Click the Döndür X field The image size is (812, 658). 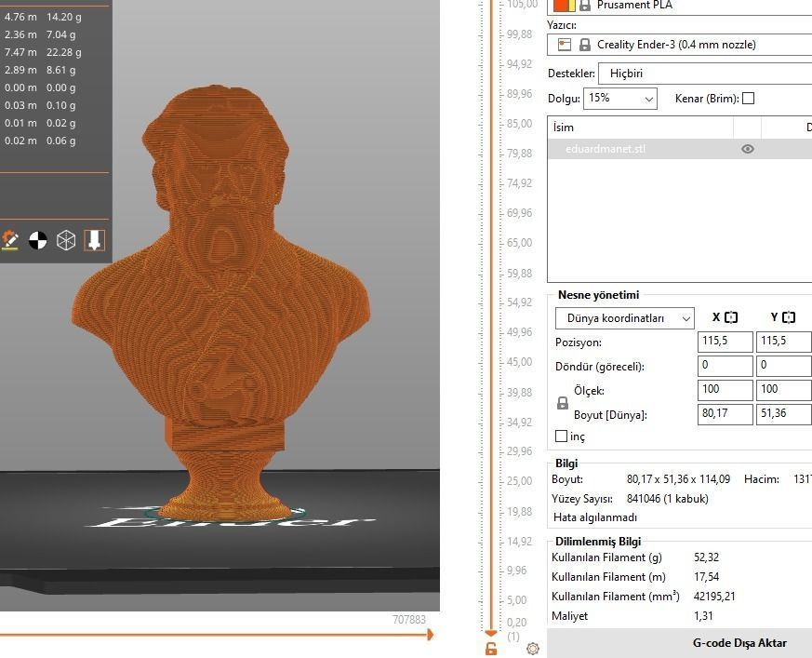pyautogui.click(x=725, y=366)
